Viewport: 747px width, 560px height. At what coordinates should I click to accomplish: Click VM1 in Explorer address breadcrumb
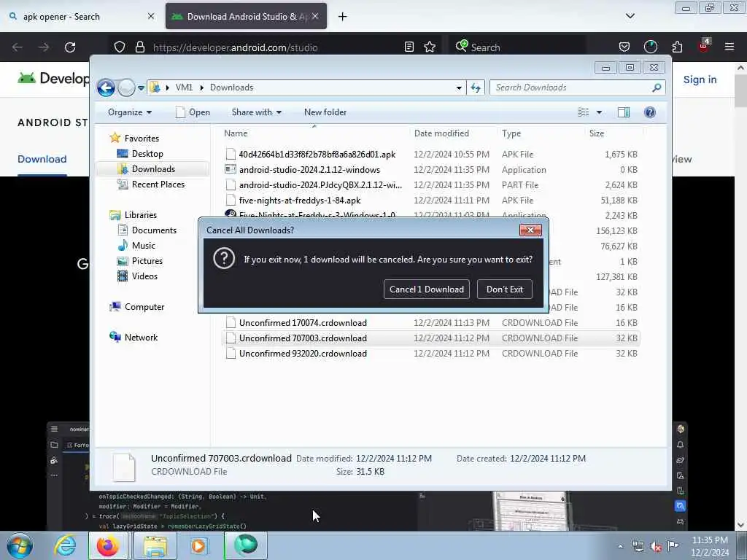tap(184, 87)
